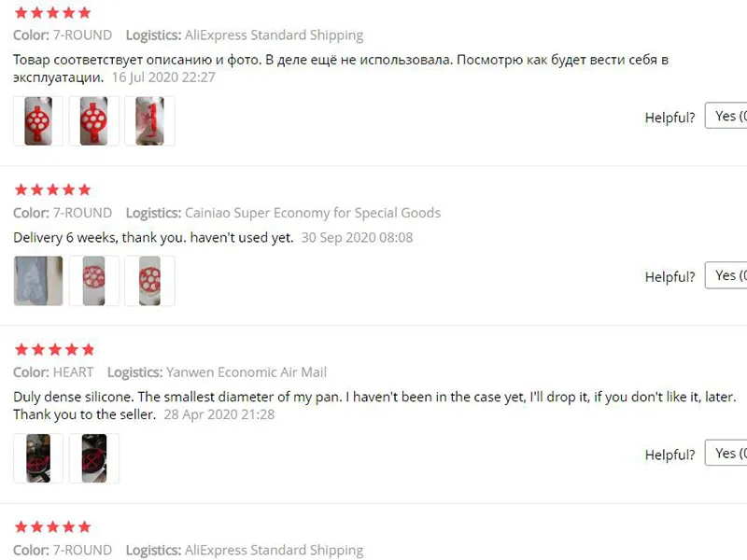Image resolution: width=747 pixels, height=560 pixels.
Task: Click 'Delivery 6 weeks' review text
Action: pyautogui.click(x=153, y=237)
